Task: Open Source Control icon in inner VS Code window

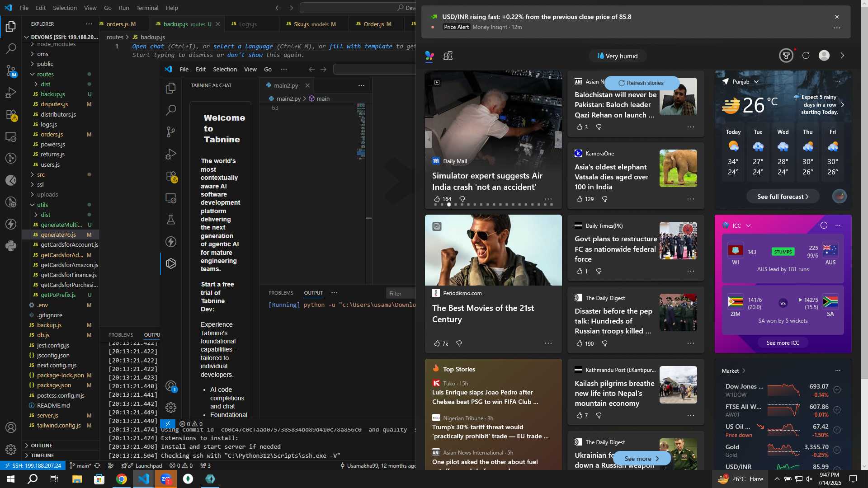Action: (x=171, y=132)
